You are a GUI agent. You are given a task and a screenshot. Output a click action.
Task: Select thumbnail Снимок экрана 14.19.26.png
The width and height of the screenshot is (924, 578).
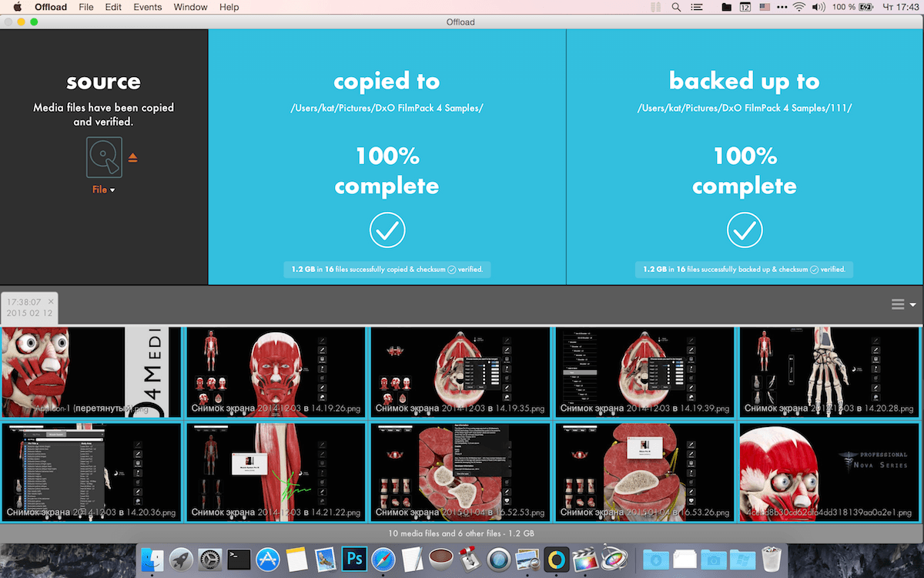[x=276, y=372]
